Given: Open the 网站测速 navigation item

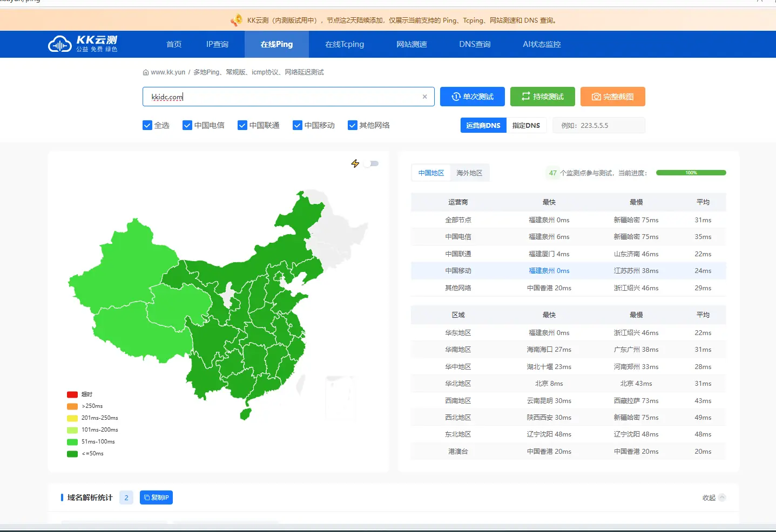Looking at the screenshot, I should 411,44.
